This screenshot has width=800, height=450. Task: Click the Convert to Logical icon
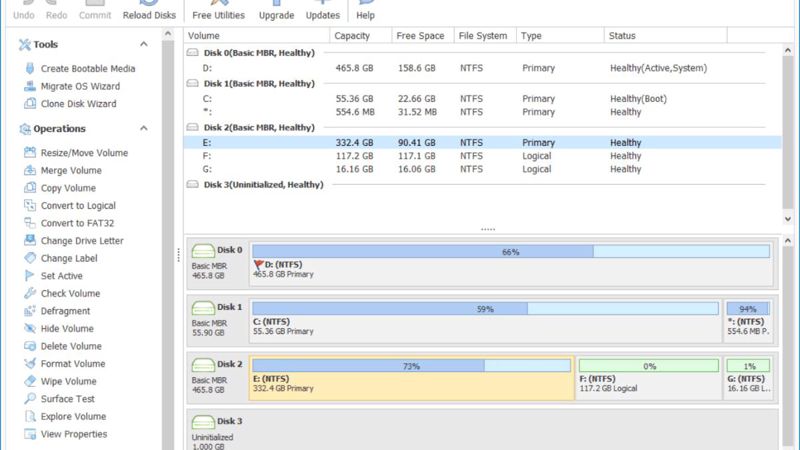point(30,205)
